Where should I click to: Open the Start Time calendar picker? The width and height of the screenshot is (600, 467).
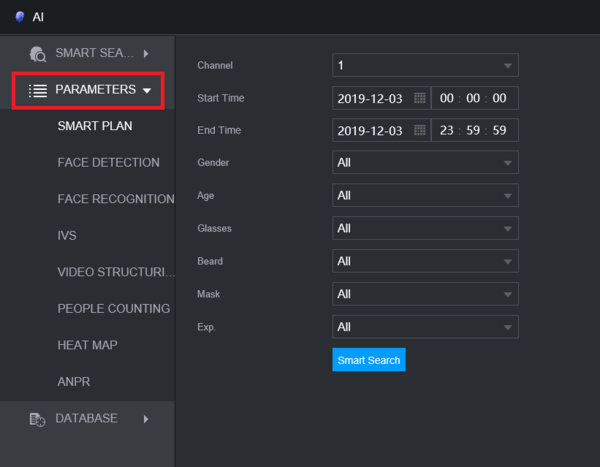click(419, 98)
